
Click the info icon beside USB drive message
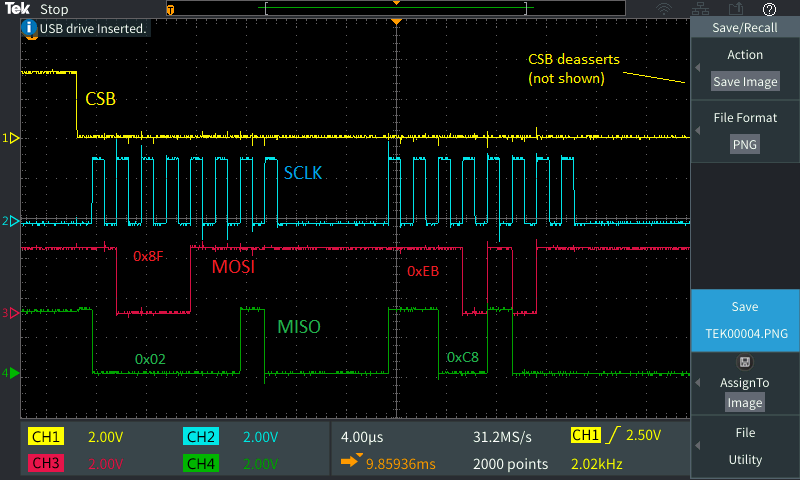pyautogui.click(x=29, y=28)
